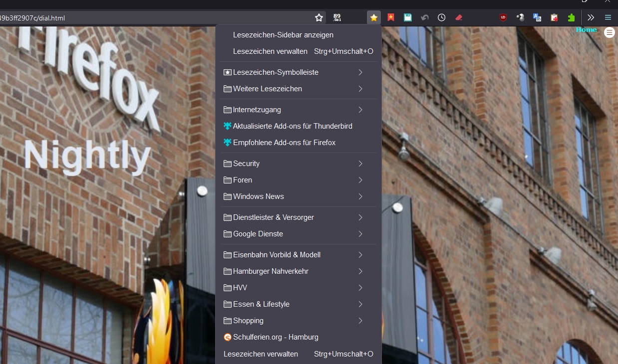Open the Lesezeichen-Symbolleiste folder
This screenshot has height=364, width=618.
[299, 72]
